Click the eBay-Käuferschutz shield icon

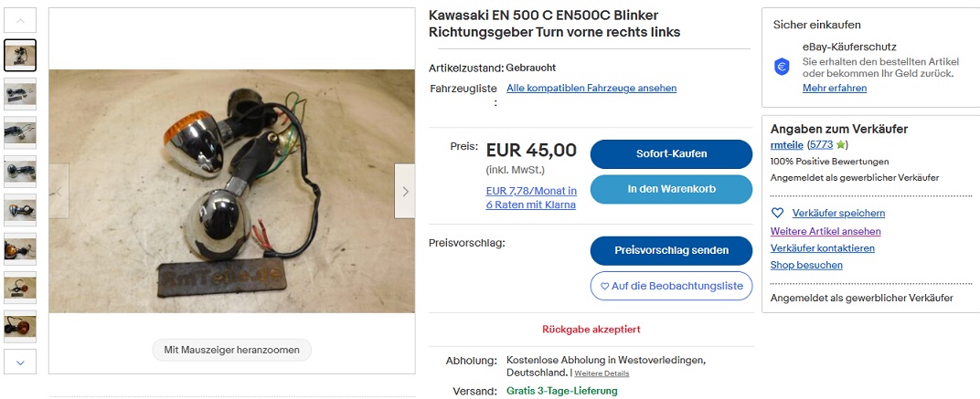coord(782,66)
